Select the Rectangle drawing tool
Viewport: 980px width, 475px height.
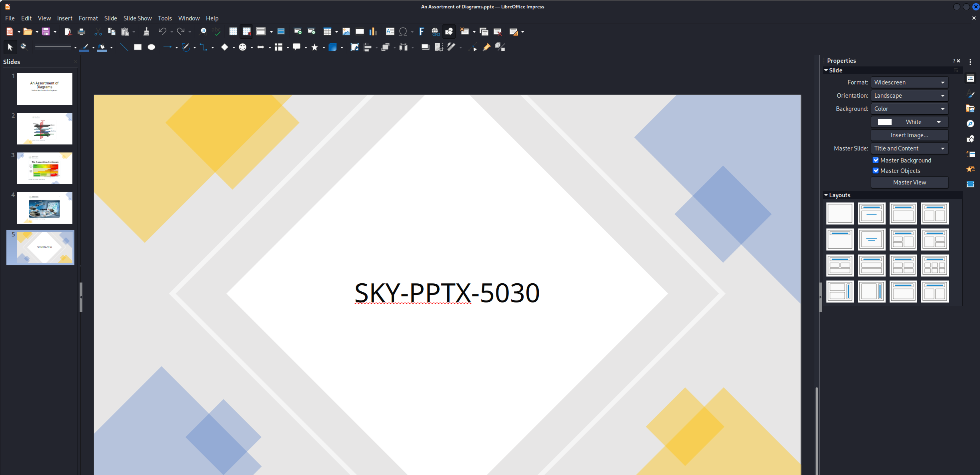[138, 47]
